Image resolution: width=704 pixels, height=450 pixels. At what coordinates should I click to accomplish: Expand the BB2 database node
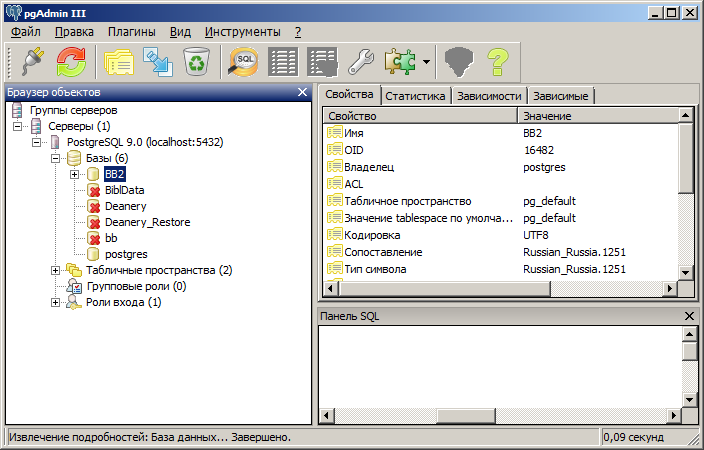(x=75, y=174)
